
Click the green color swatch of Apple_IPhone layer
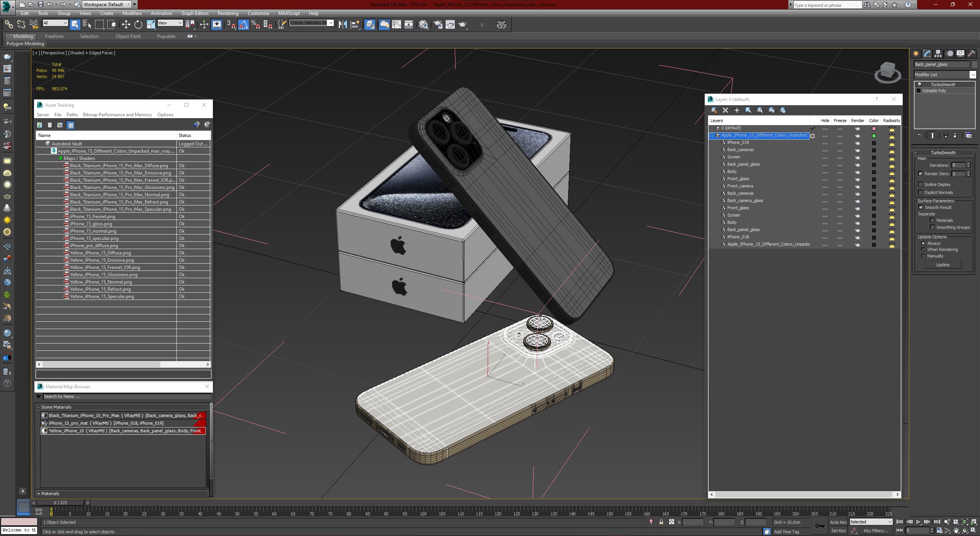(874, 136)
